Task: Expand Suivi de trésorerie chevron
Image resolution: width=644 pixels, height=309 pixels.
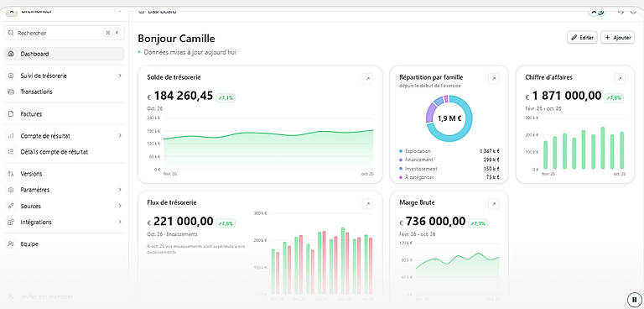Action: [120, 76]
